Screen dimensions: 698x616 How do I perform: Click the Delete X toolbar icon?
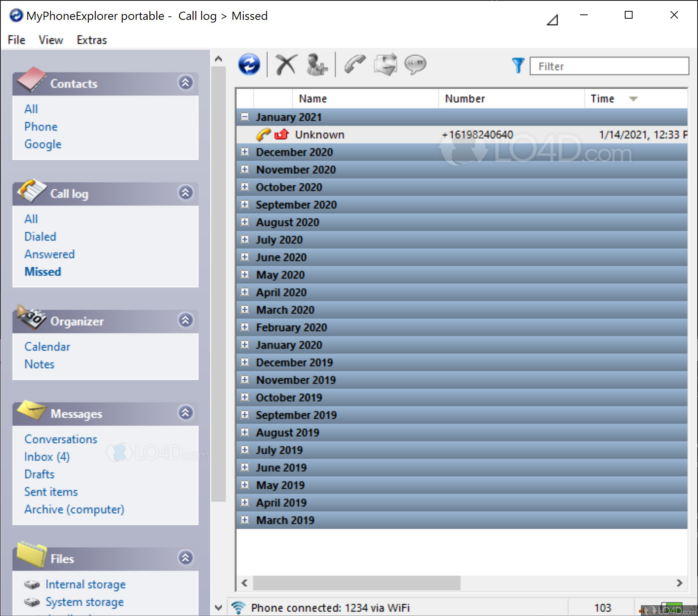point(286,64)
